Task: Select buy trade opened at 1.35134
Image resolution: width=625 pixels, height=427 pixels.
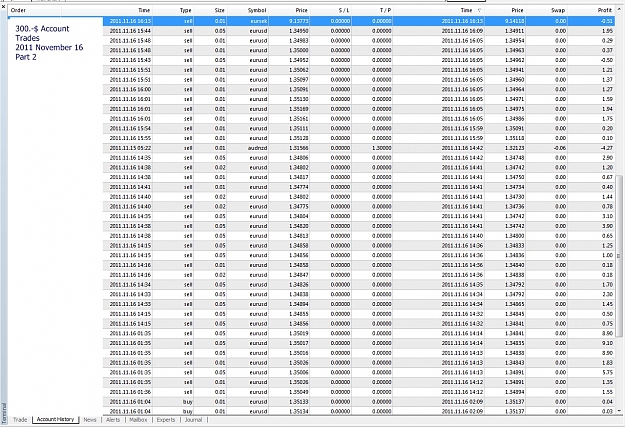Action: (359, 411)
